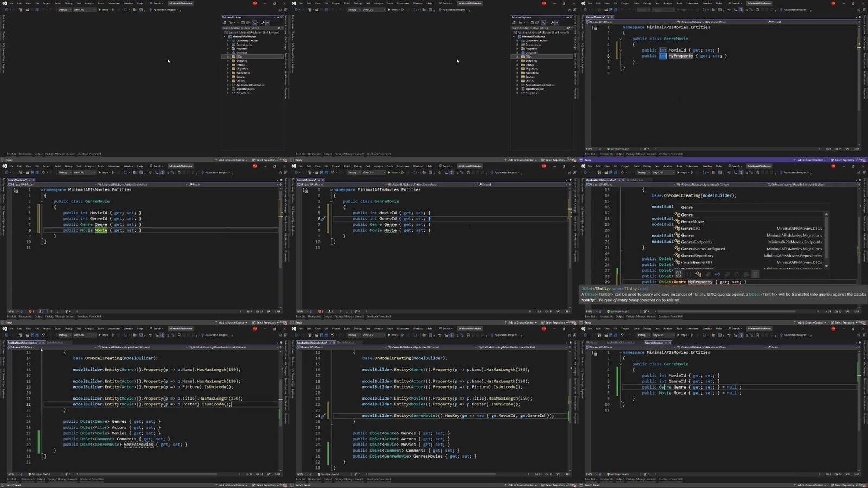Click the IntelliSense list vertical scrollbar
The image size is (868, 488).
[826, 239]
